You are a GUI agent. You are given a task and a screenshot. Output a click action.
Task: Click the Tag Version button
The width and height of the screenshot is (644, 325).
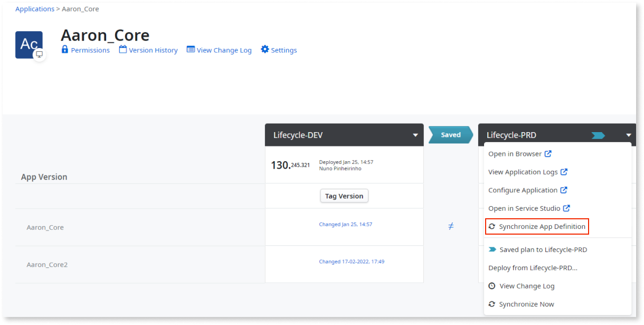pyautogui.click(x=344, y=196)
